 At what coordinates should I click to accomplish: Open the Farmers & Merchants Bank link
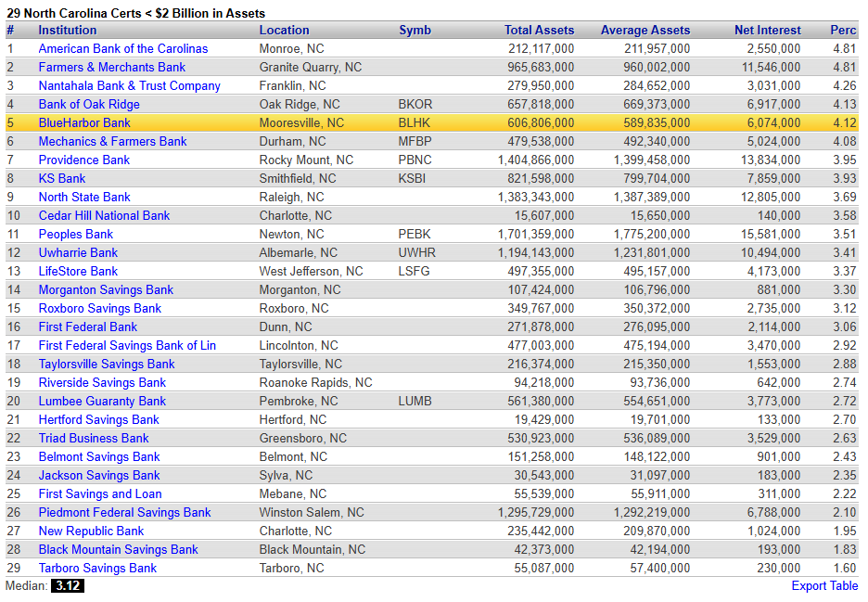[112, 67]
